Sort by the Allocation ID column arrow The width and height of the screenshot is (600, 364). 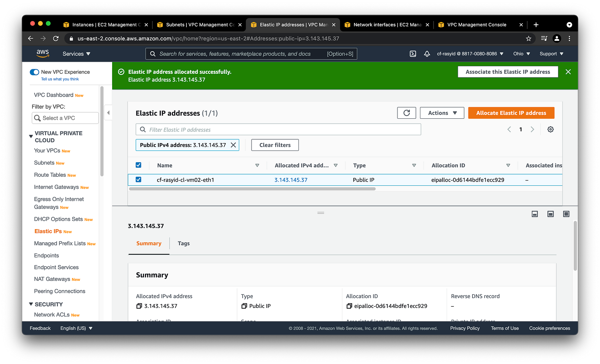coord(508,166)
